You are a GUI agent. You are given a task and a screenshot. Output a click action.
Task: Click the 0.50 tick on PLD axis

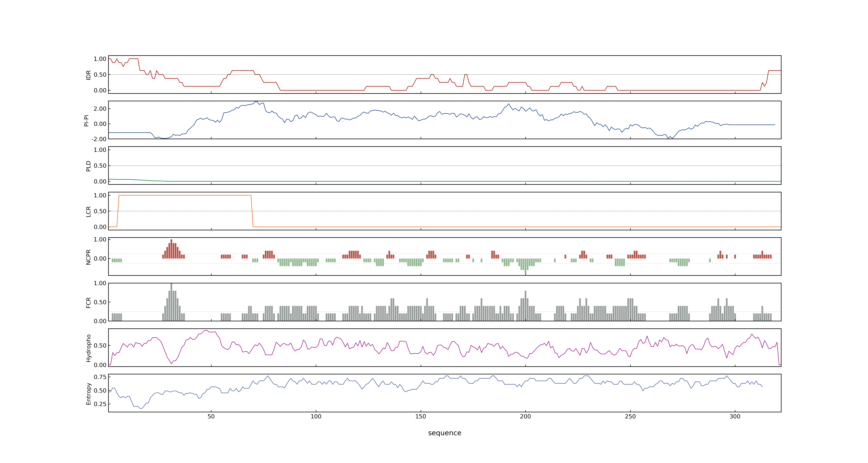(x=100, y=165)
